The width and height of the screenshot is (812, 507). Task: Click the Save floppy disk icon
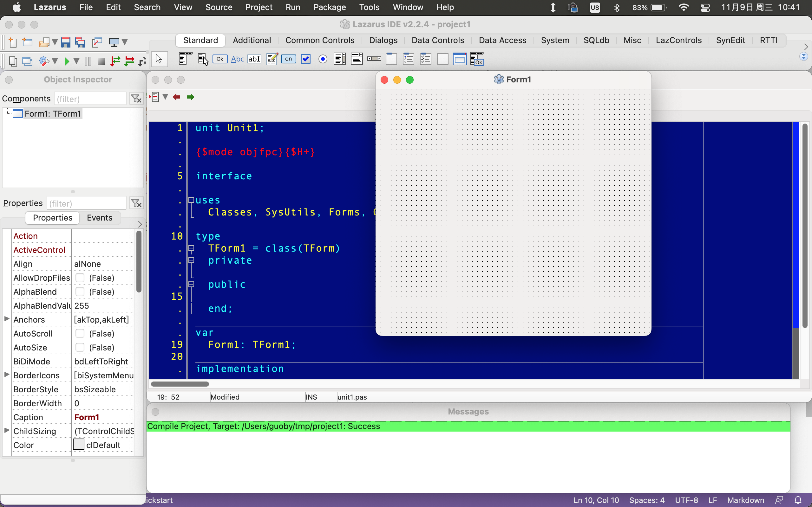(65, 42)
